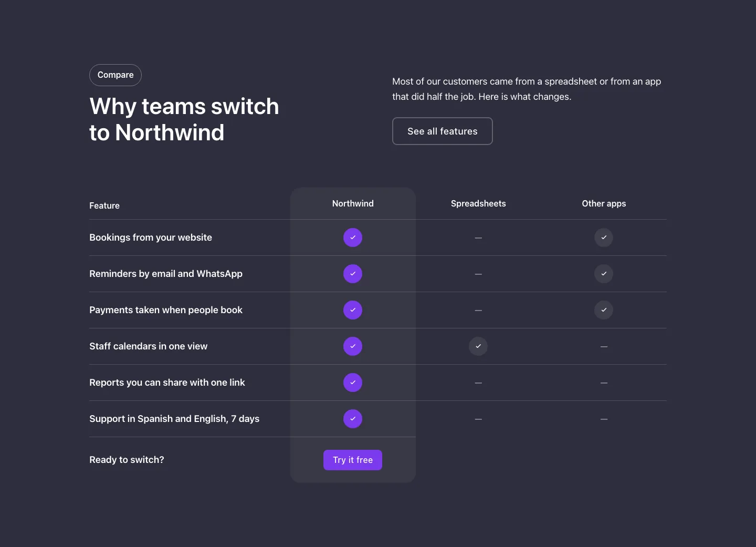The height and width of the screenshot is (547, 756).
Task: Click Northwind checkmark for Staff calendars in one view
Action: click(x=353, y=346)
